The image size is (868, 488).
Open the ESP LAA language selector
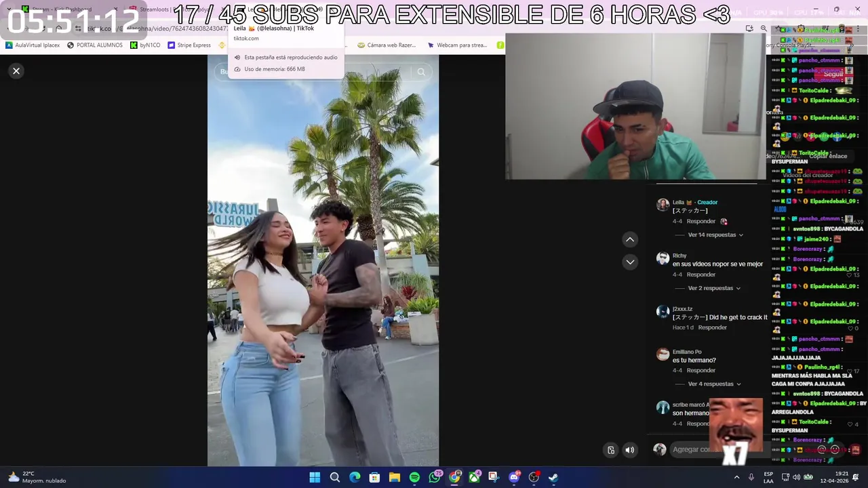[768, 477]
